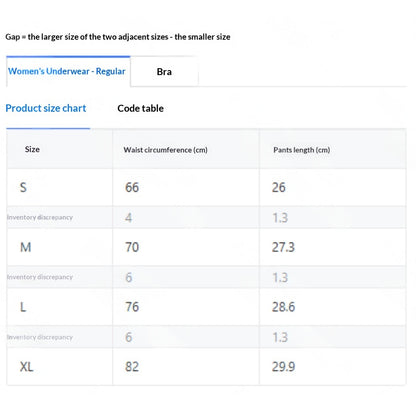Click the Size column header

tap(32, 149)
